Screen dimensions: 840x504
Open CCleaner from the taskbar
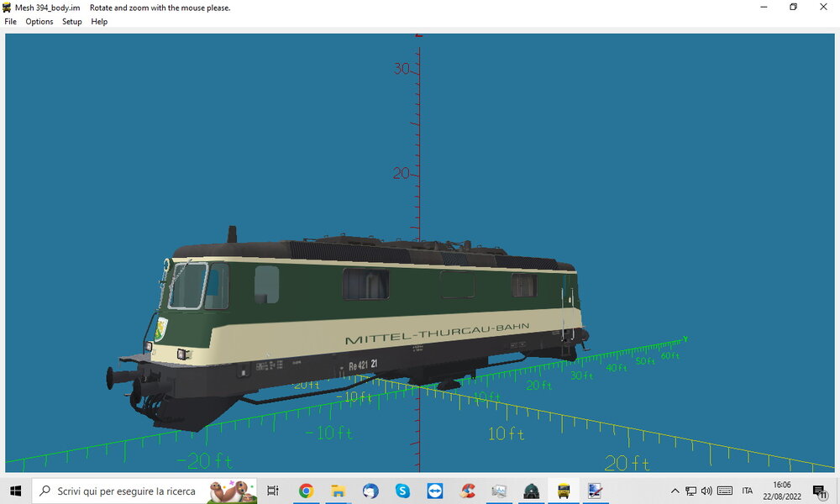click(x=467, y=491)
